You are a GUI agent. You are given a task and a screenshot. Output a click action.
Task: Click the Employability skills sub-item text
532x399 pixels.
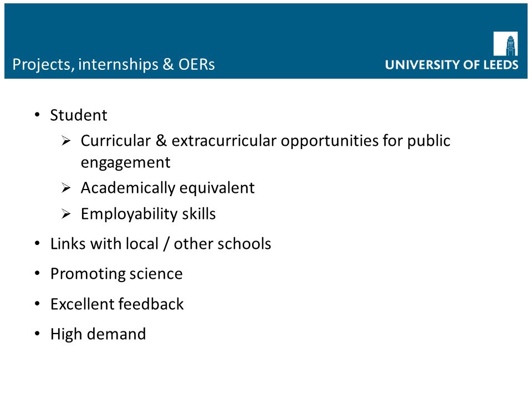pos(149,214)
